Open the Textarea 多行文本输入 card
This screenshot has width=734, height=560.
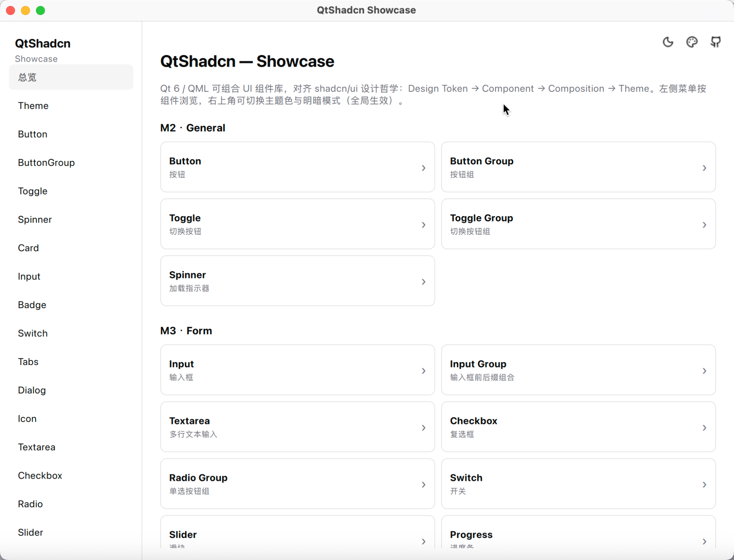click(x=297, y=427)
